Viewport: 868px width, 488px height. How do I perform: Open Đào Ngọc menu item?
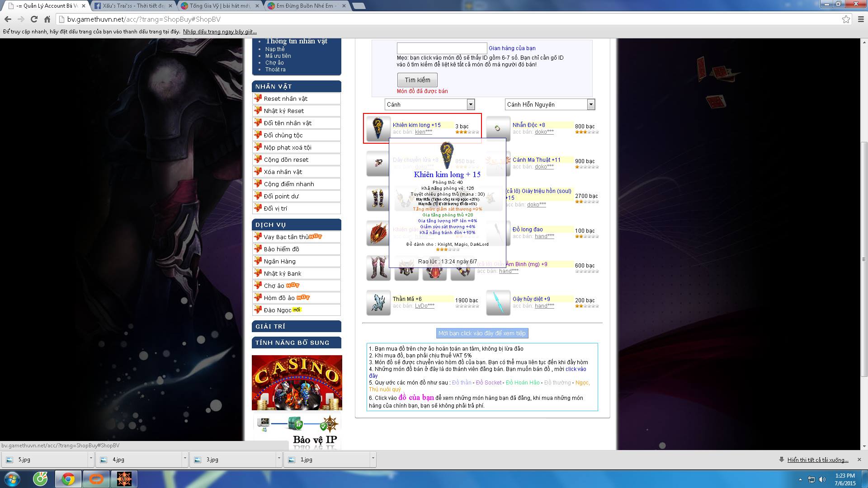pyautogui.click(x=297, y=310)
